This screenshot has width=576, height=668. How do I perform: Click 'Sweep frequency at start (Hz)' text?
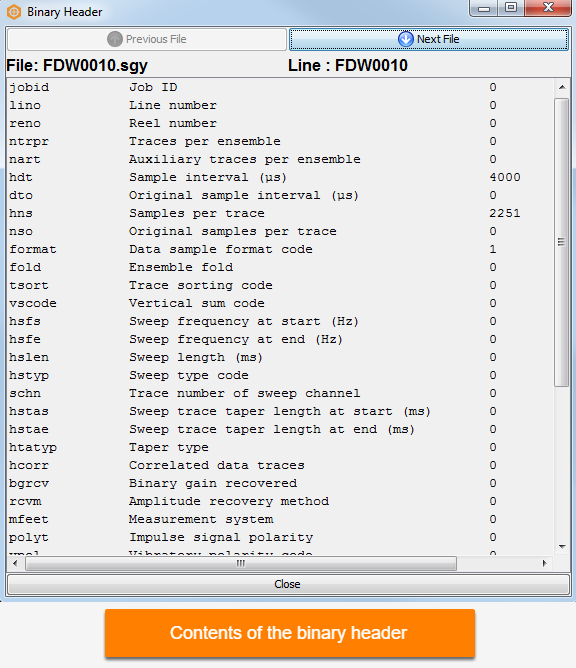click(244, 321)
